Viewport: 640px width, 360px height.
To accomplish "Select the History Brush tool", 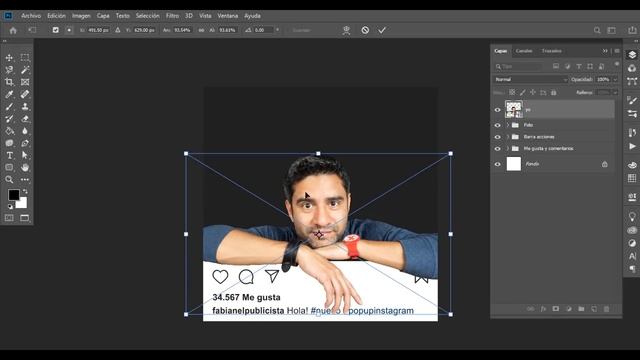I will [x=9, y=119].
